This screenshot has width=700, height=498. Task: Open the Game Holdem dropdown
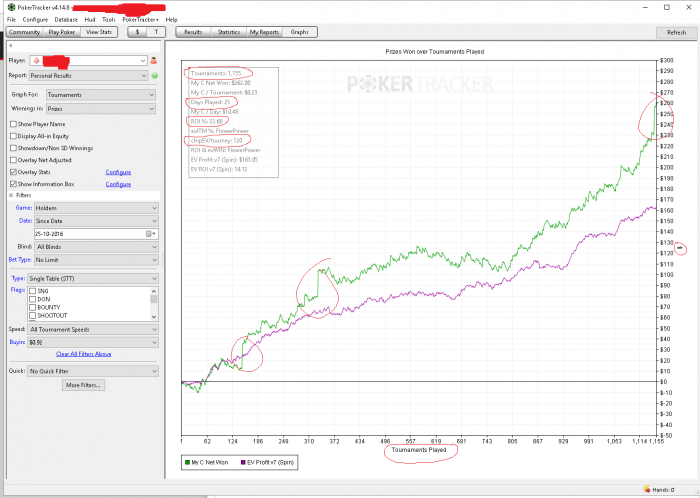click(96, 208)
